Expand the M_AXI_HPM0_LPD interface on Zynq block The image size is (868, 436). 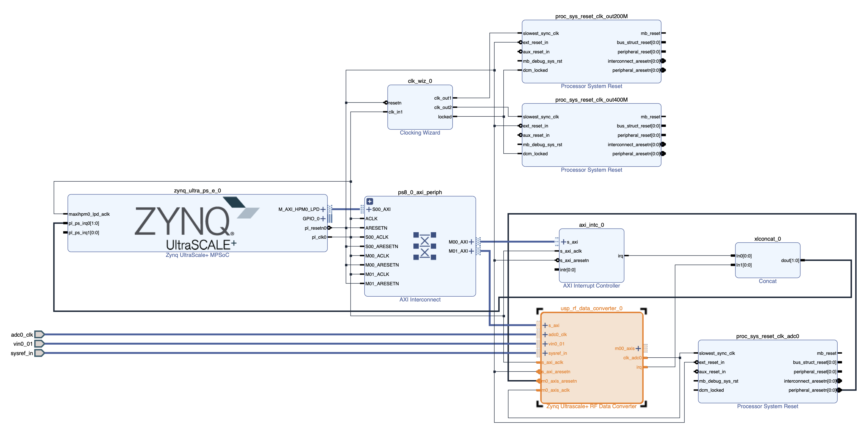point(323,209)
